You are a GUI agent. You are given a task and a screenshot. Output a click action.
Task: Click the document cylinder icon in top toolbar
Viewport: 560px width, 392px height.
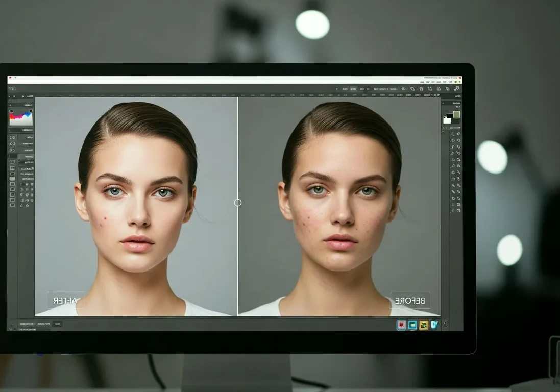tap(421, 89)
